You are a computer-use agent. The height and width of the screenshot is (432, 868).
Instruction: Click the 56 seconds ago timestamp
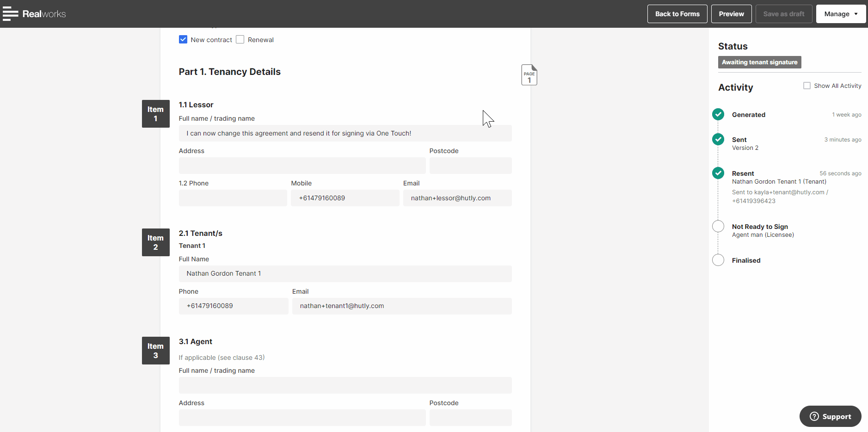point(840,173)
